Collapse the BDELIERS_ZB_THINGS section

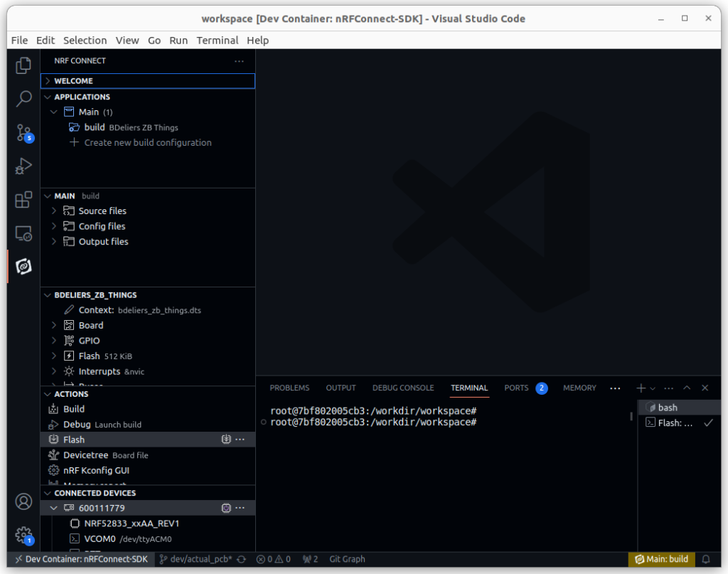click(148, 295)
